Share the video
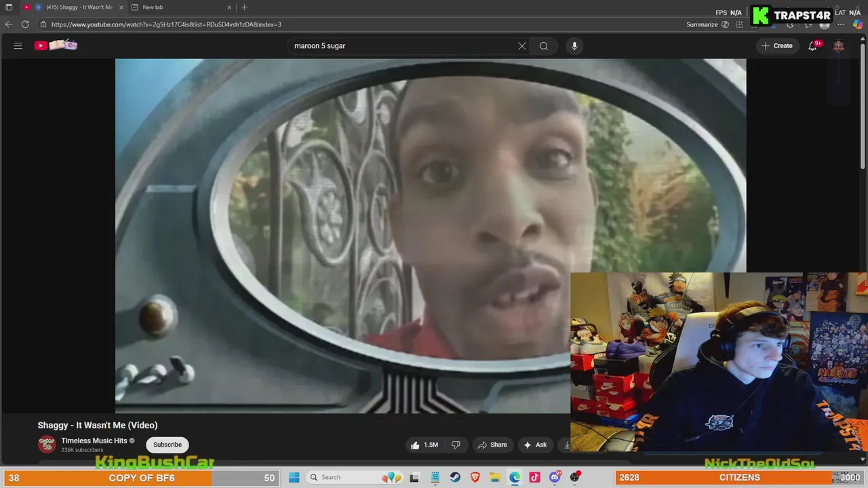The width and height of the screenshot is (868, 488). click(x=492, y=445)
